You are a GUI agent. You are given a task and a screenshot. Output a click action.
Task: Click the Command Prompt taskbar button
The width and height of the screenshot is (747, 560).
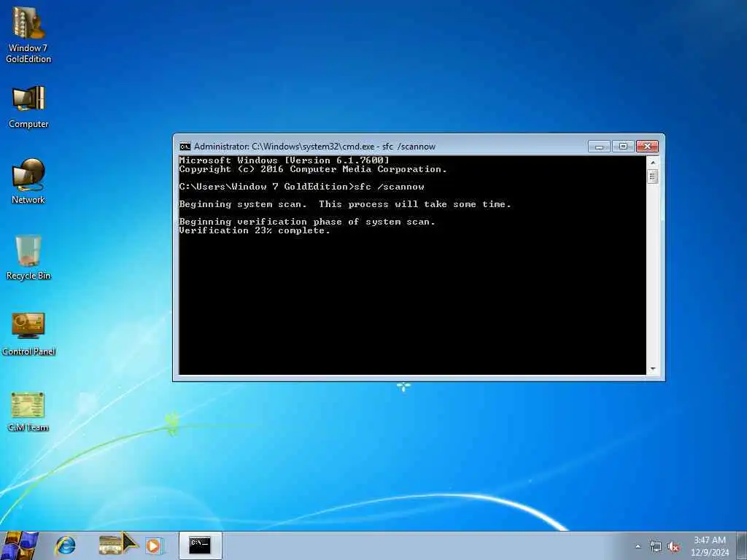point(200,545)
